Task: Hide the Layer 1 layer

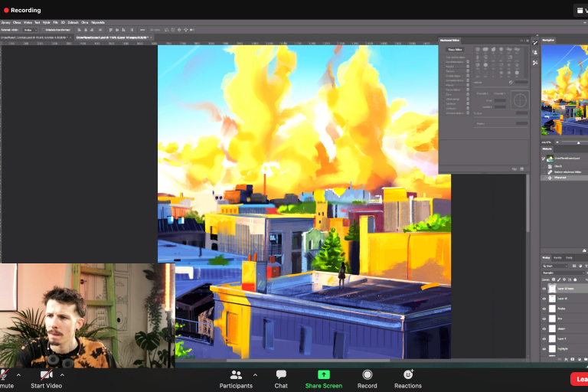Action: tap(544, 339)
